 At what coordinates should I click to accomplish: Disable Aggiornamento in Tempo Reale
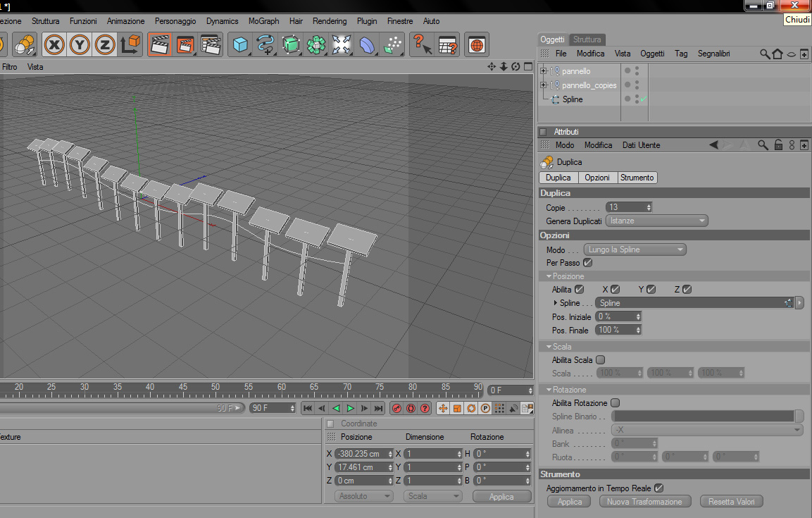[x=658, y=488]
